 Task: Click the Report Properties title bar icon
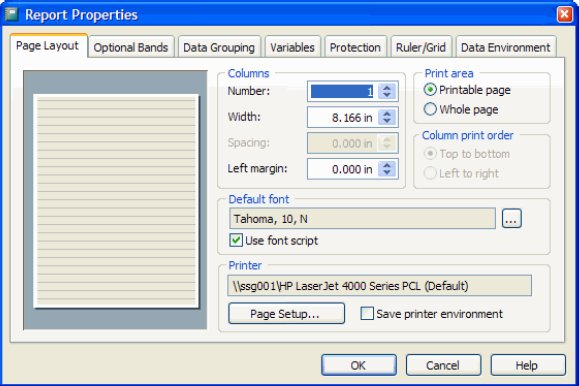[x=12, y=15]
